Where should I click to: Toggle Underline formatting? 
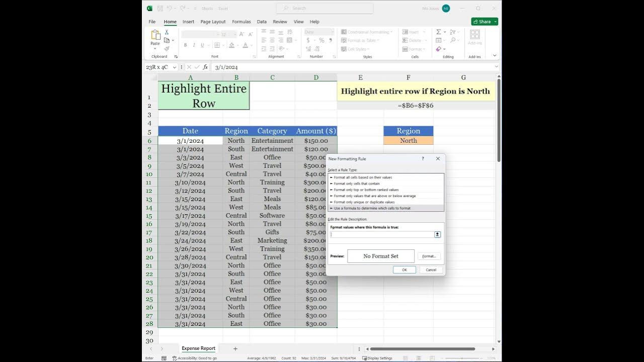tap(202, 45)
